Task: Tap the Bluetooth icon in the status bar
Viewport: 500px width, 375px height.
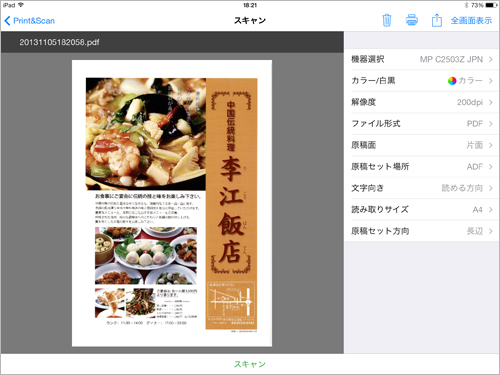Action: click(467, 5)
